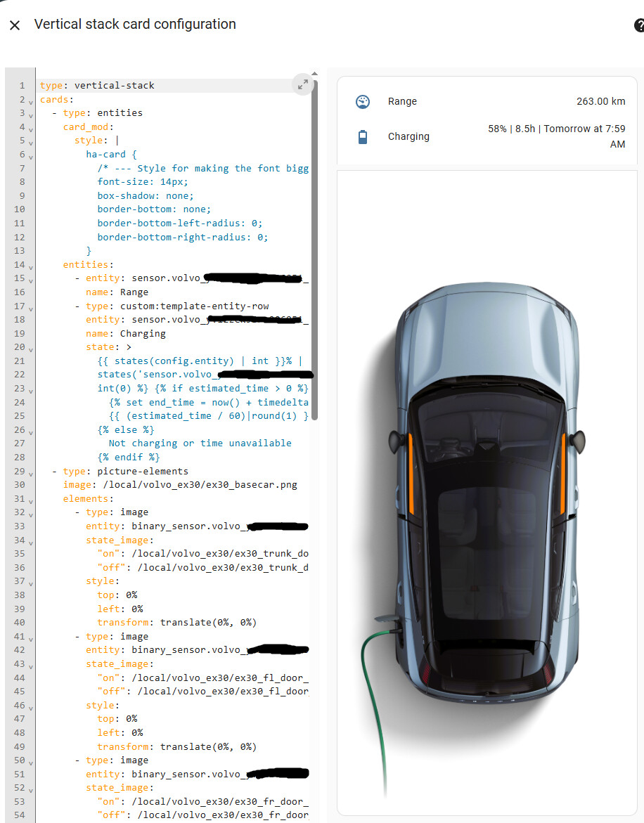Click the 263.00 km range value
Viewport: 644px width, 823px height.
tap(600, 101)
